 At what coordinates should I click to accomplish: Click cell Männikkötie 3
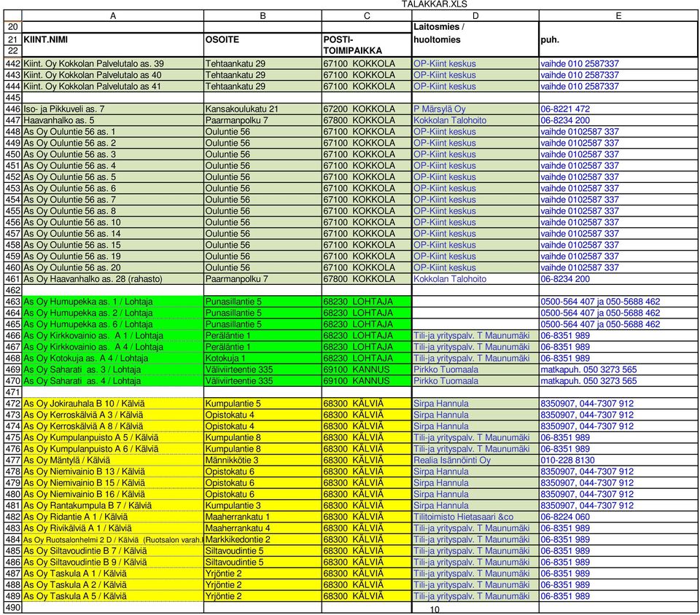(x=262, y=461)
